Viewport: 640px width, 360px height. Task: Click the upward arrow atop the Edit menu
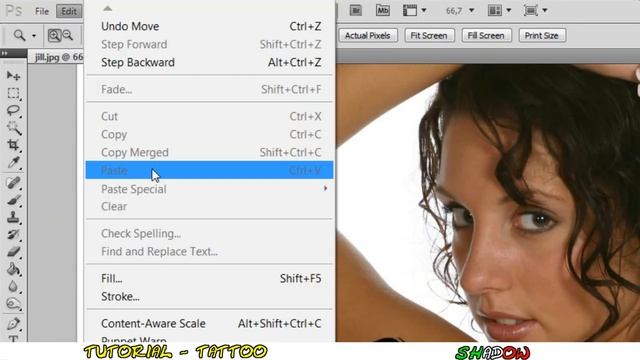pos(107,8)
